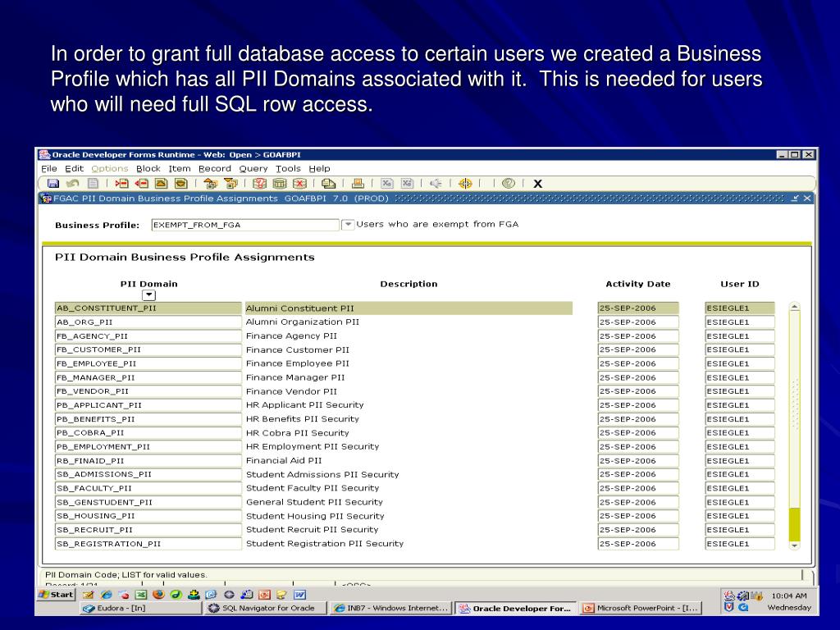Screen dimensions: 840x630
Task: Open the Tools menu
Action: pos(288,168)
